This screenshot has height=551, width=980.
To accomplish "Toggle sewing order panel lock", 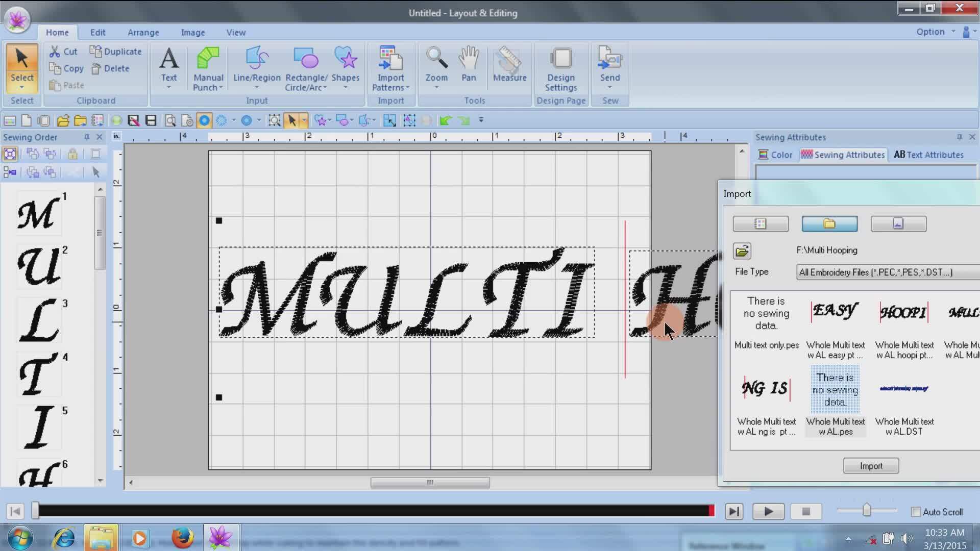I will click(72, 154).
